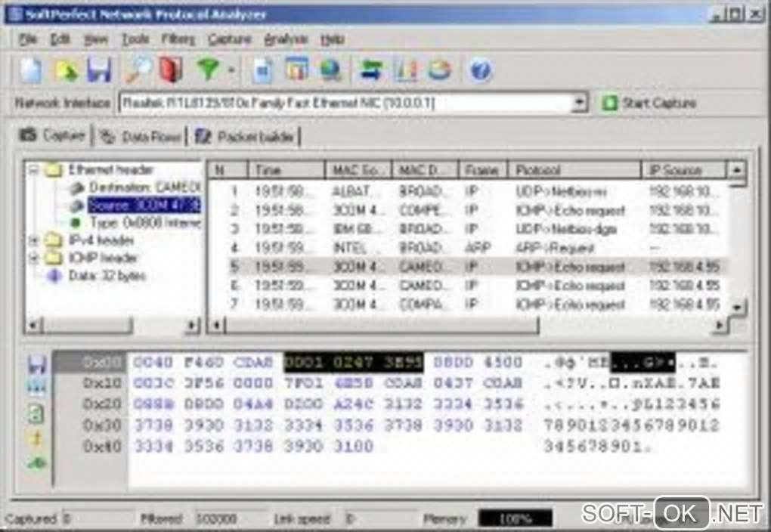Click the globe toolbar icon
Viewport: 771px width, 532px height.
click(331, 70)
